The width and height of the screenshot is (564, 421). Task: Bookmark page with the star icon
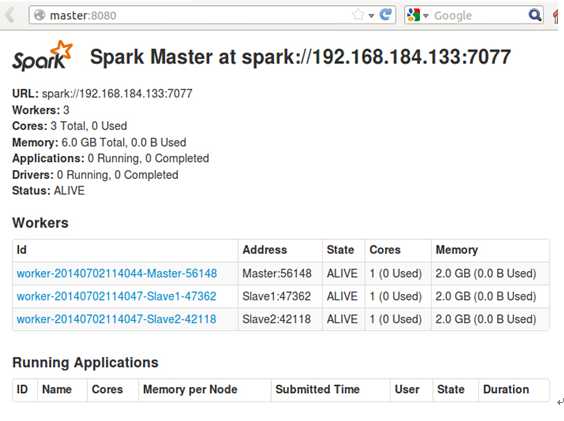click(x=358, y=15)
